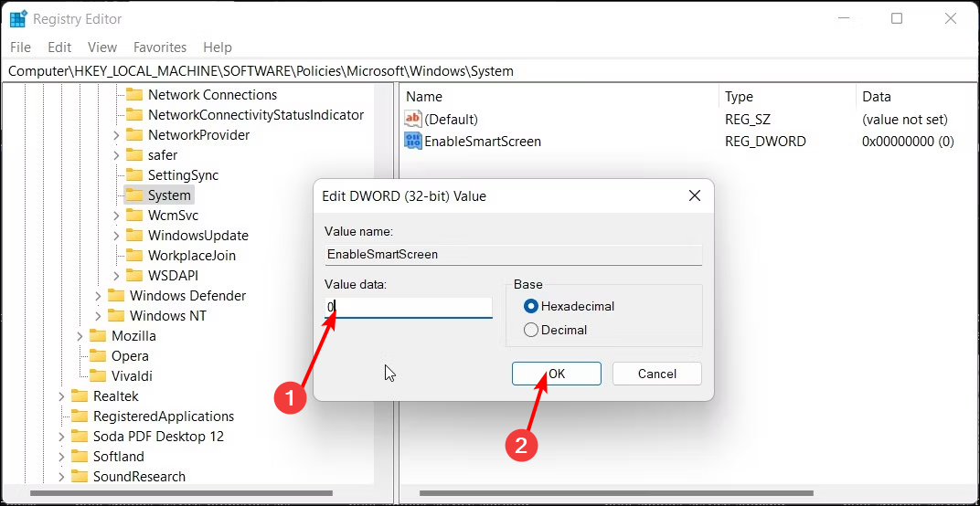Viewport: 980px width, 506px height.
Task: Click the RegisteredApplications folder icon
Action: click(80, 416)
